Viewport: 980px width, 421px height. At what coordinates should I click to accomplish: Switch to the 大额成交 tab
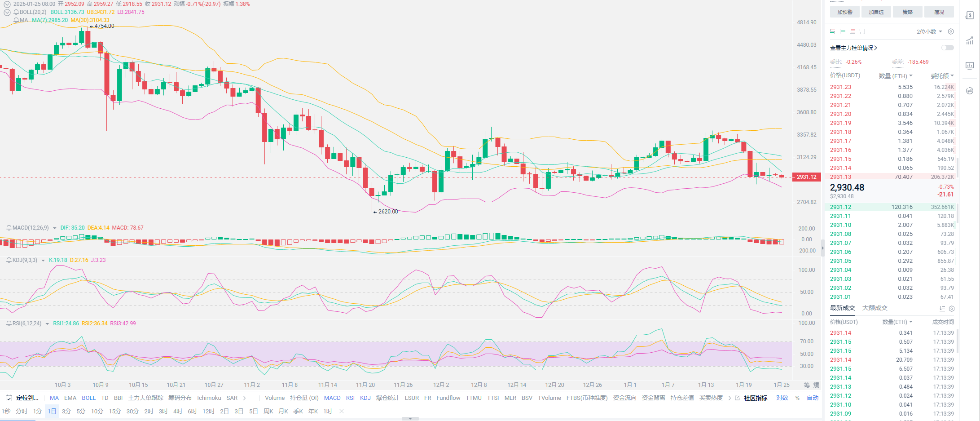[875, 308]
